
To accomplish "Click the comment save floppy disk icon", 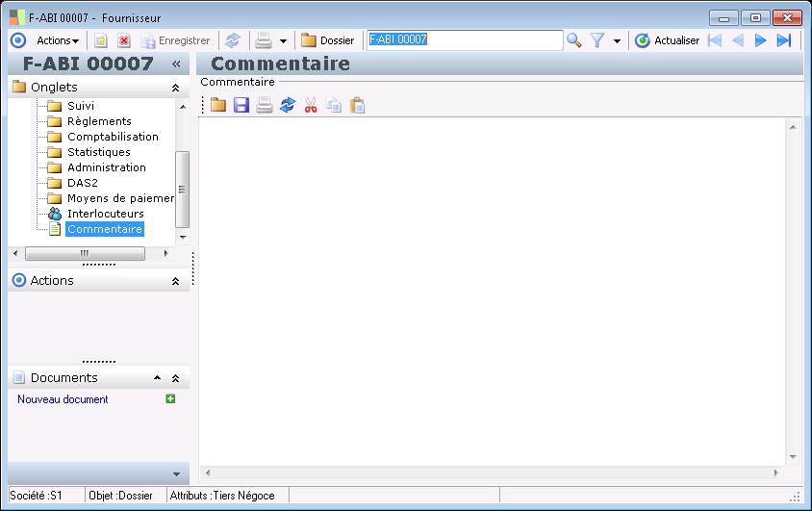I will [241, 105].
